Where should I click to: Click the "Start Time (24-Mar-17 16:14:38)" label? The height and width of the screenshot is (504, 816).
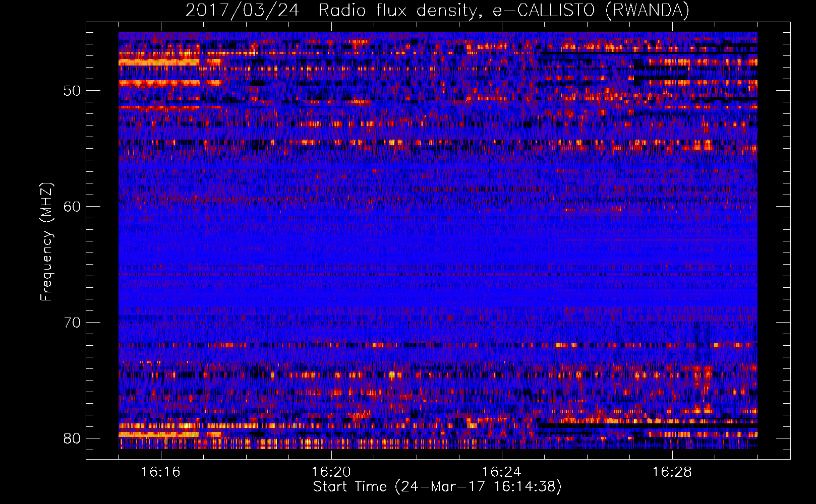click(x=437, y=487)
